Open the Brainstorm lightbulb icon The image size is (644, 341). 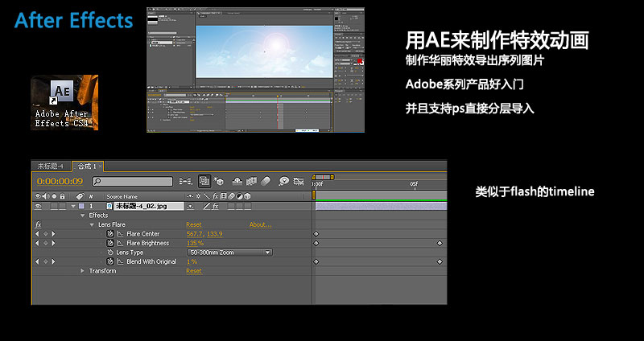click(x=284, y=181)
